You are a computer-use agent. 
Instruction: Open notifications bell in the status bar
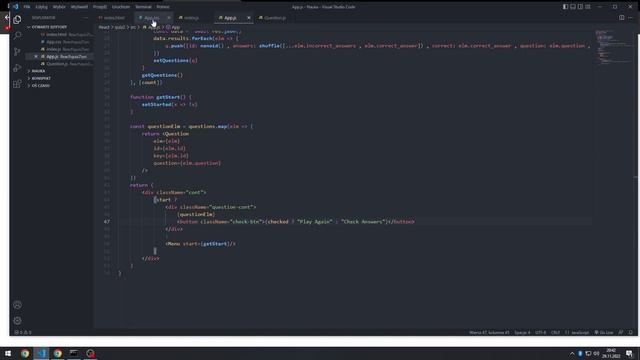[631, 333]
